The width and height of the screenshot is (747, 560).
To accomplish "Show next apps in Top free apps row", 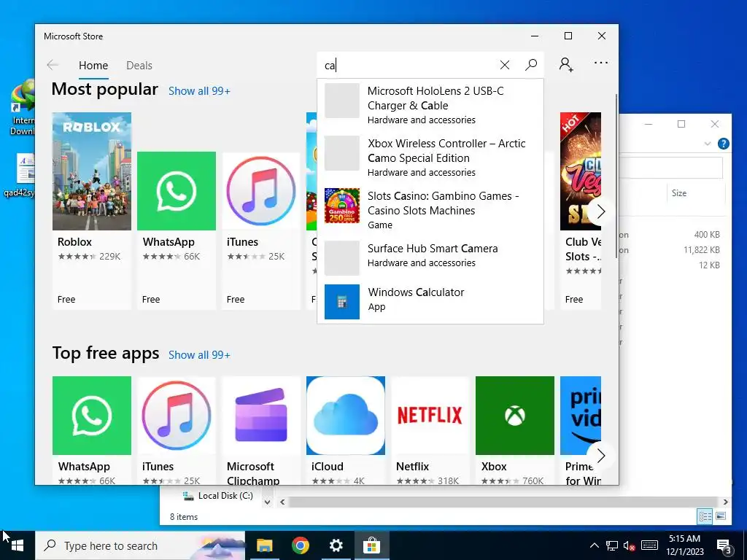I will click(601, 456).
